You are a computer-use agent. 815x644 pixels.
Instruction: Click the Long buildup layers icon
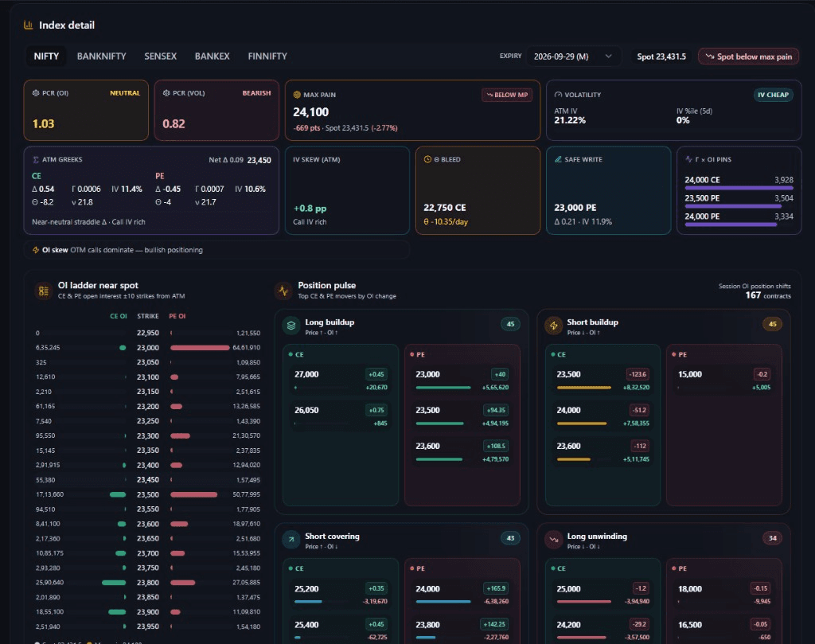(291, 326)
